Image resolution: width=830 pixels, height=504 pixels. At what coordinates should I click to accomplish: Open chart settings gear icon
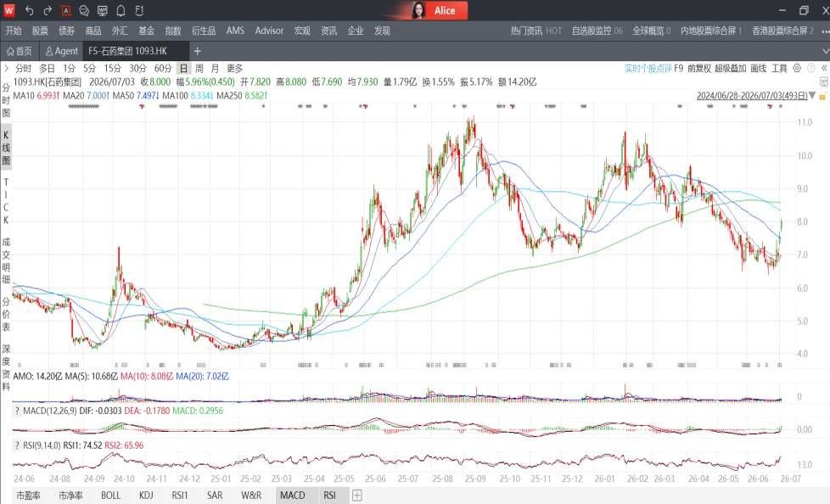pos(797,68)
